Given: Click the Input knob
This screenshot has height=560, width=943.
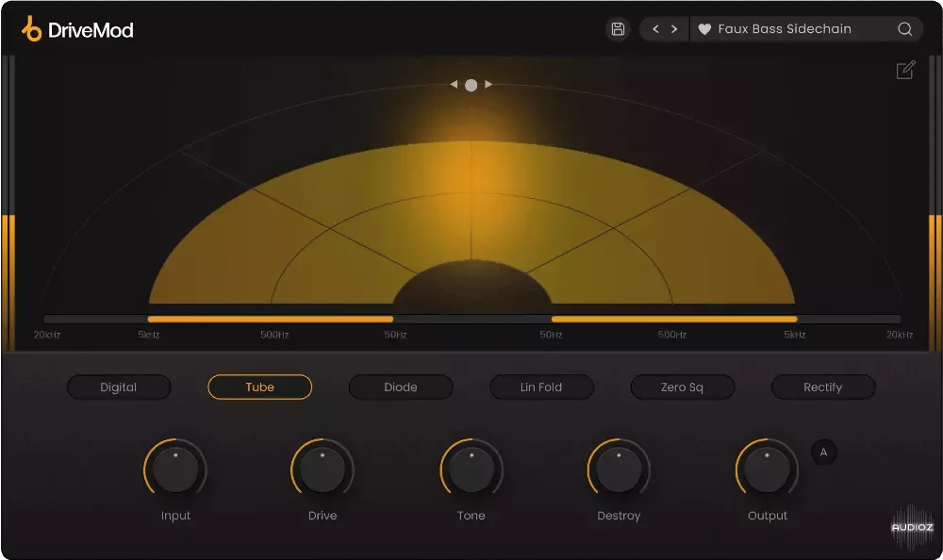Looking at the screenshot, I should point(175,469).
